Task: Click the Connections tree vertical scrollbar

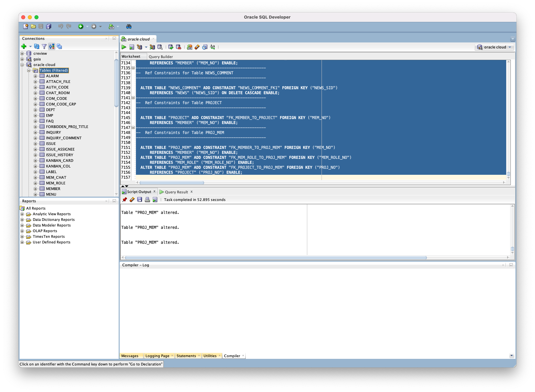Action: 116,83
